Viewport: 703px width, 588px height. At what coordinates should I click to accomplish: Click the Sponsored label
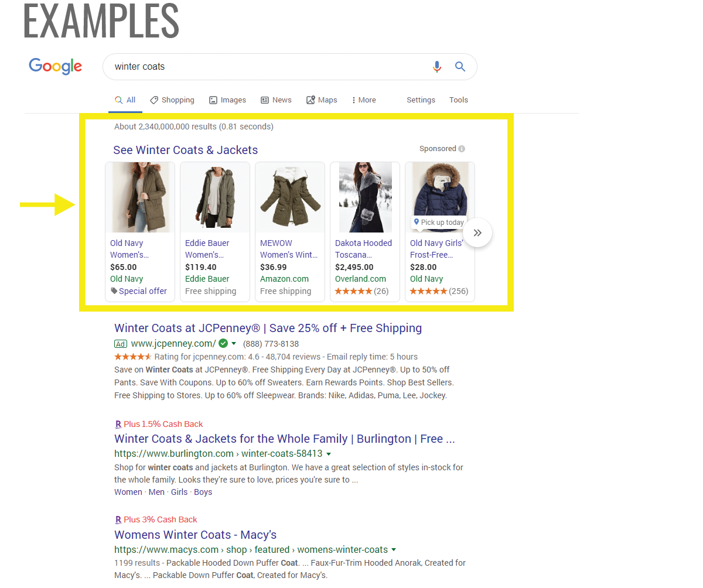coord(438,149)
